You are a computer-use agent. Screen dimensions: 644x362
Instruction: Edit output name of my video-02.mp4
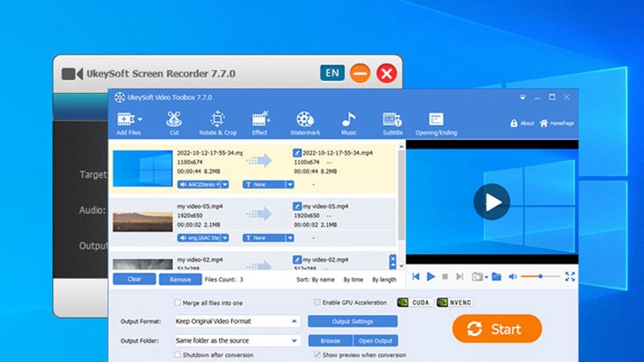(x=297, y=259)
